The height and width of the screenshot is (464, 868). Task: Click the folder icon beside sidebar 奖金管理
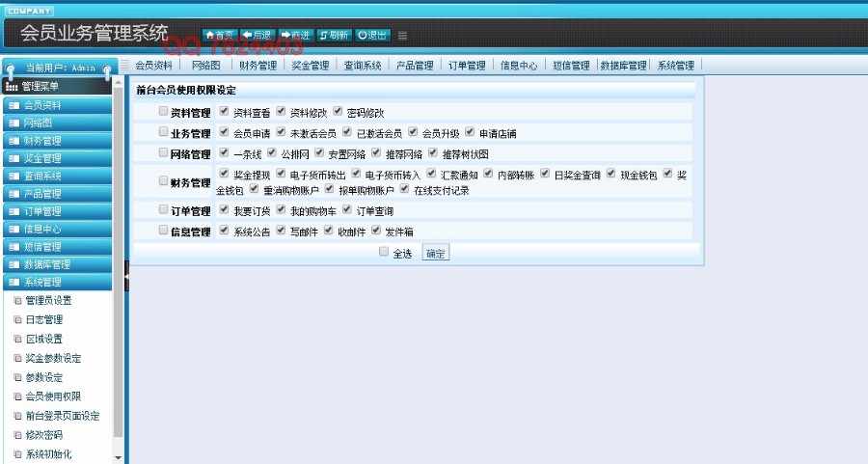14,158
